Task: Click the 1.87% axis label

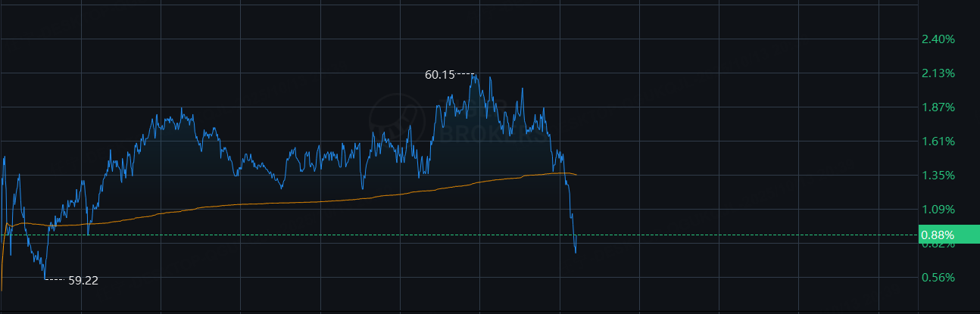Action: [x=938, y=107]
